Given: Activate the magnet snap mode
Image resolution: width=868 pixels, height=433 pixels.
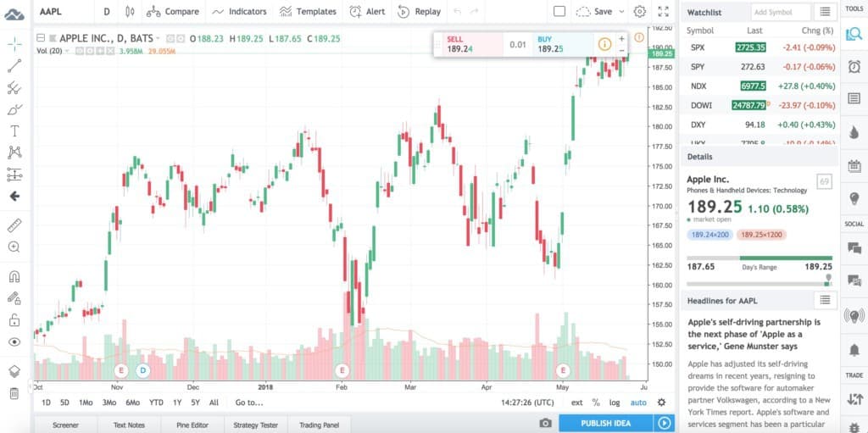Looking at the screenshot, I should pos(14,276).
